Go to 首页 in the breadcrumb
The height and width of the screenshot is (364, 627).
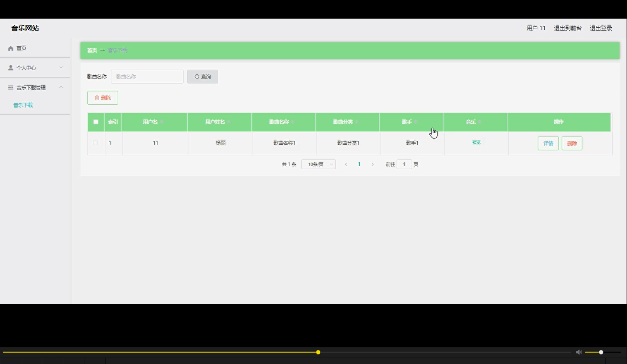coord(92,50)
